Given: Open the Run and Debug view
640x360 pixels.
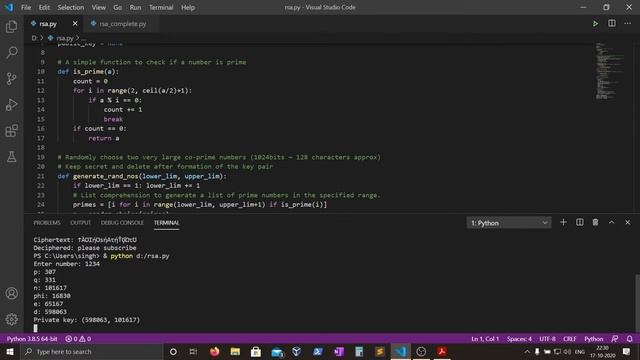Looking at the screenshot, I should pyautogui.click(x=11, y=105).
